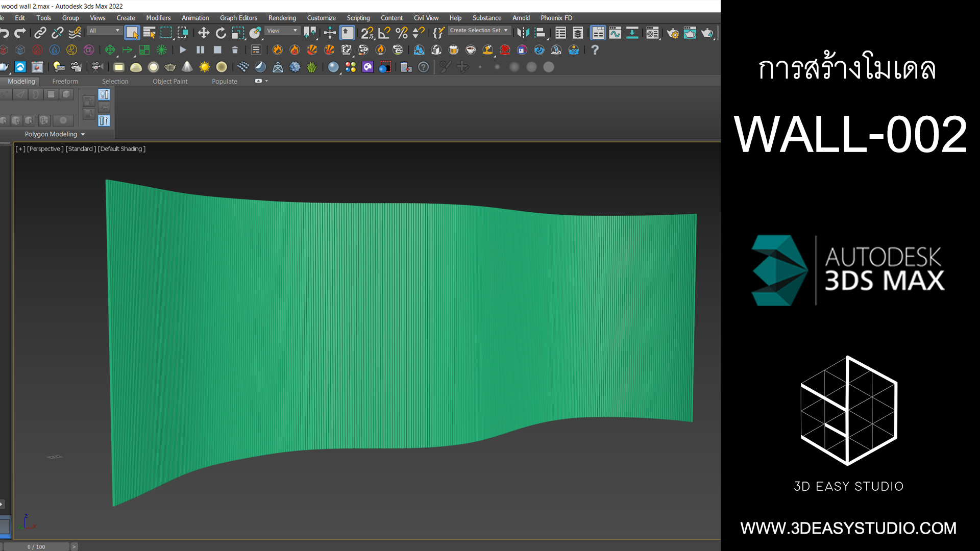Open the Render Setup dialog
Image resolution: width=980 pixels, height=551 pixels.
click(x=673, y=33)
